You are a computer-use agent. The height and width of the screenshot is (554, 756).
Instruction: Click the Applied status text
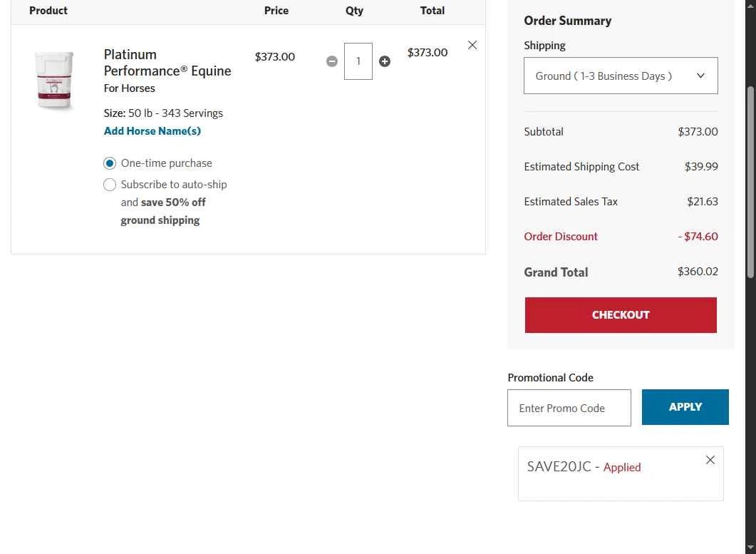[622, 467]
